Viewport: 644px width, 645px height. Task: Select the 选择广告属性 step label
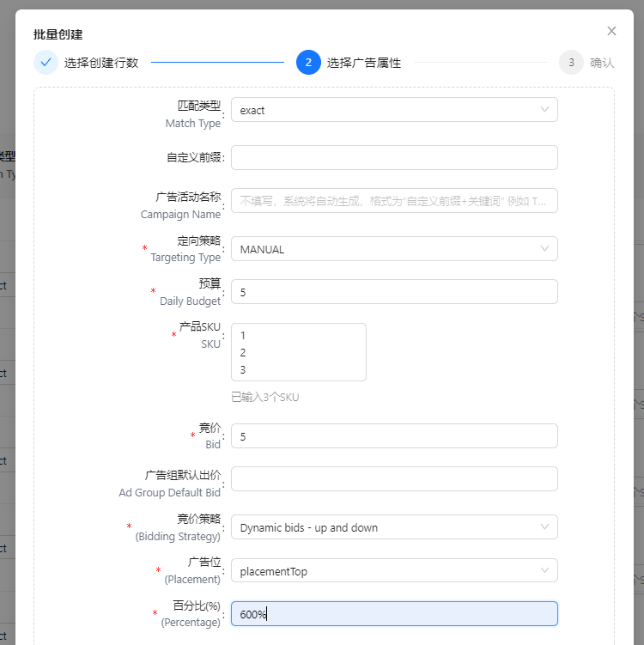click(x=364, y=63)
